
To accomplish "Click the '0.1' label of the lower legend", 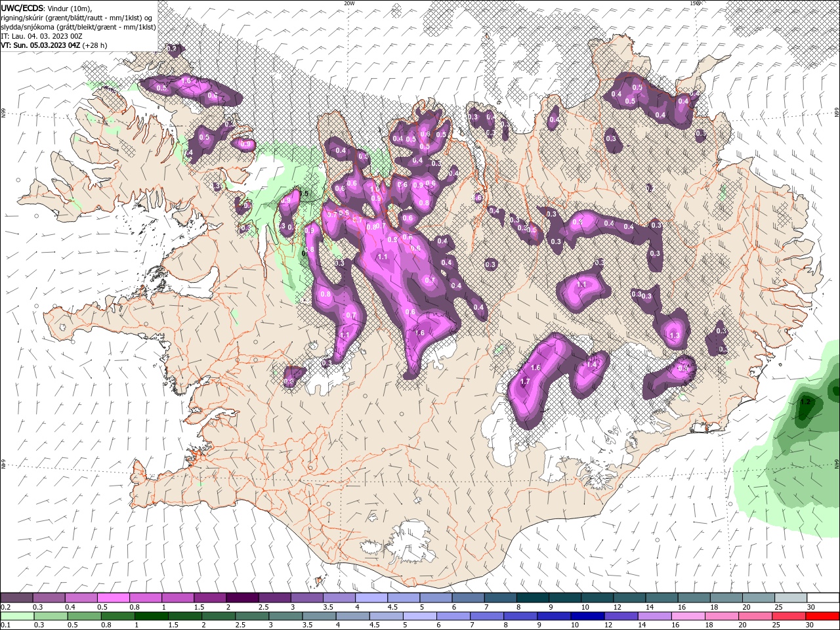I will [6, 625].
